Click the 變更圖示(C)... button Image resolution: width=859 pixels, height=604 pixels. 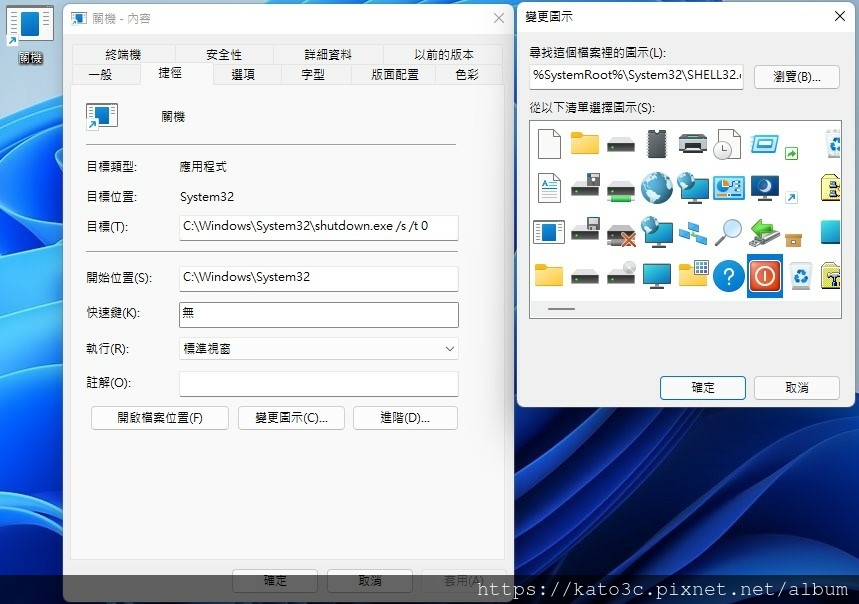pos(291,418)
